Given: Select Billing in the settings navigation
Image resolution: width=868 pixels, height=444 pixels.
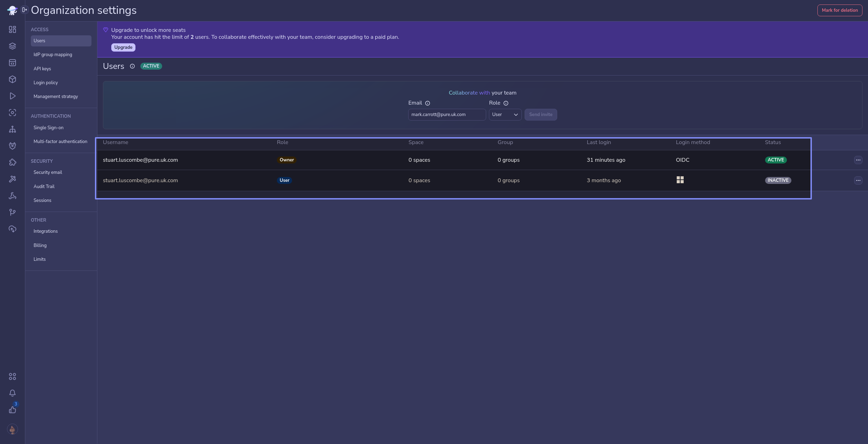Looking at the screenshot, I should coord(40,245).
